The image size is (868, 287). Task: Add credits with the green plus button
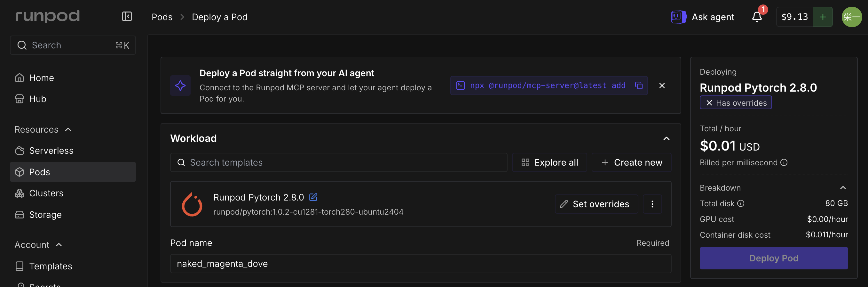pyautogui.click(x=823, y=17)
